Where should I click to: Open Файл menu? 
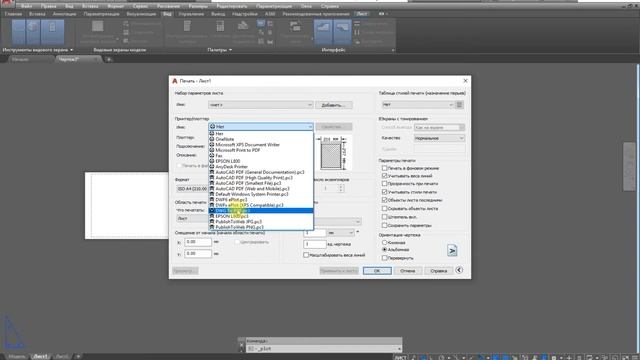coord(27,6)
